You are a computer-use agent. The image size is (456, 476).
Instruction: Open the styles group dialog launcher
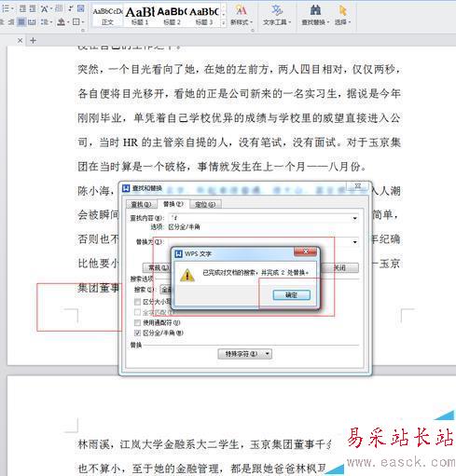click(x=252, y=31)
